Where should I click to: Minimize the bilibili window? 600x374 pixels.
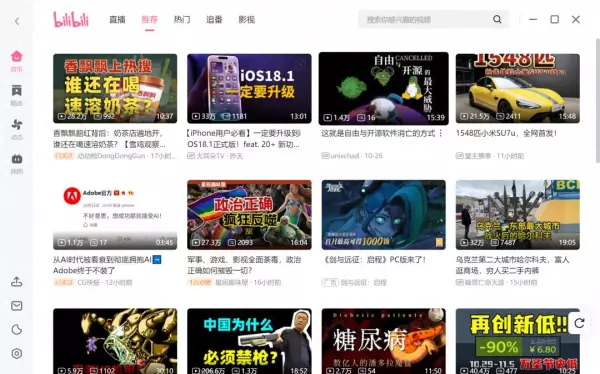point(533,20)
